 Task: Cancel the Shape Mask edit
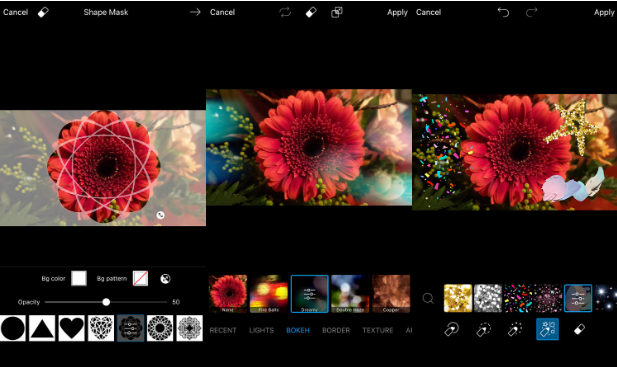pos(15,12)
